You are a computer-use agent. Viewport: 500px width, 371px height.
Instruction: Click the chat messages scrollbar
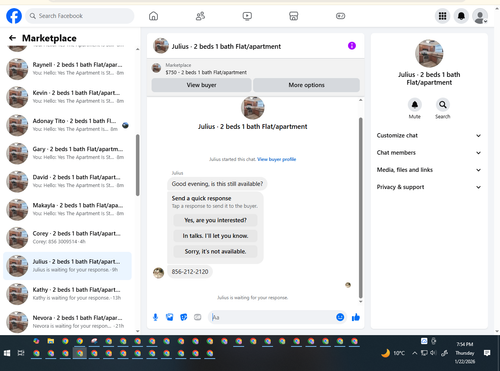[x=360, y=208]
